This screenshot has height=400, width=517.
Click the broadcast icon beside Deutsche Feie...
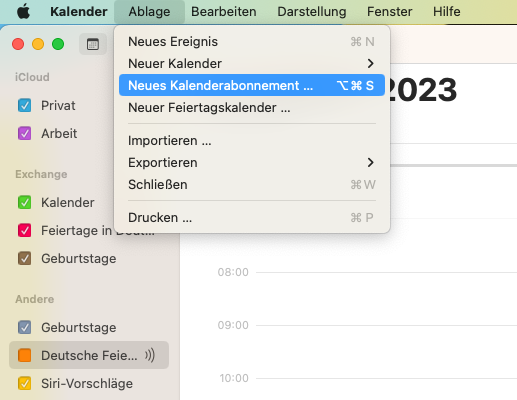(x=150, y=355)
